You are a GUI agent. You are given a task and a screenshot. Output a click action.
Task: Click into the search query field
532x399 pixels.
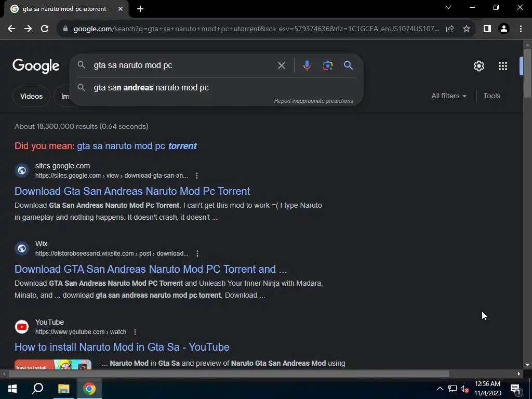click(x=183, y=65)
